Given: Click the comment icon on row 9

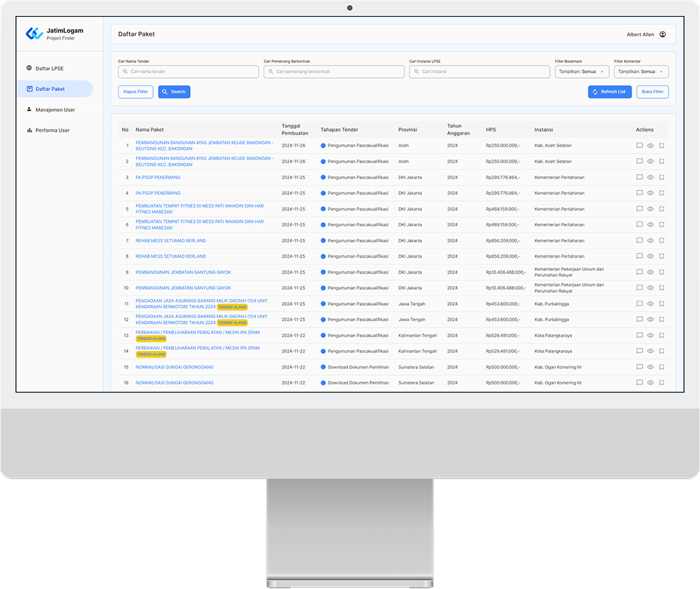Looking at the screenshot, I should click(x=640, y=272).
